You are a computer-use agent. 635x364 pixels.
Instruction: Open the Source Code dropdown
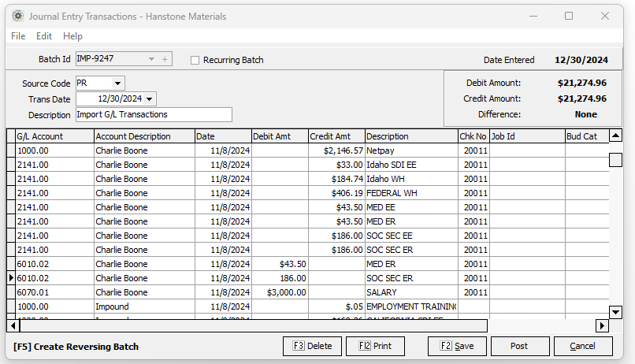pyautogui.click(x=117, y=84)
